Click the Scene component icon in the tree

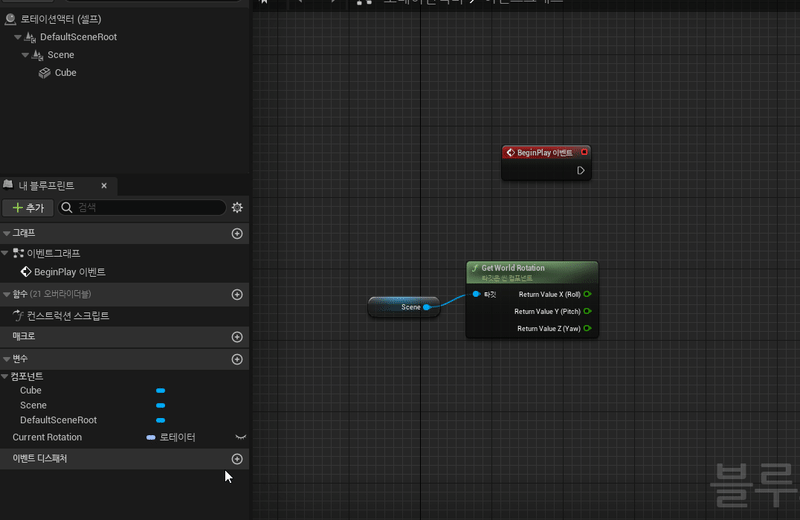[37, 55]
